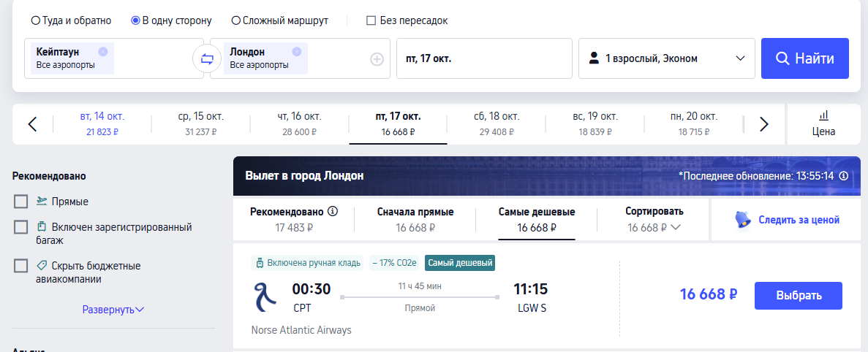Image resolution: width=868 pixels, height=352 pixels.
Task: Check Скрыть бюджетные авиакомпании filter
Action: pyautogui.click(x=21, y=266)
